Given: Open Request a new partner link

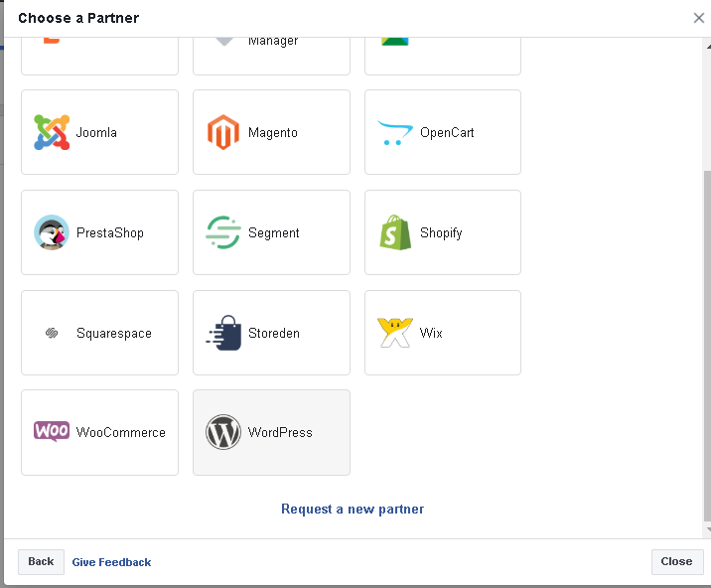Looking at the screenshot, I should [x=353, y=510].
